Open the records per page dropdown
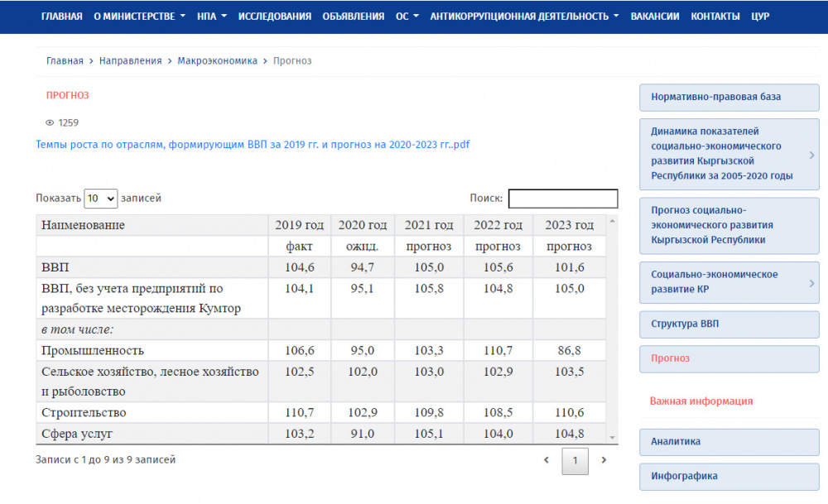This screenshot has height=504, width=828. click(x=101, y=199)
